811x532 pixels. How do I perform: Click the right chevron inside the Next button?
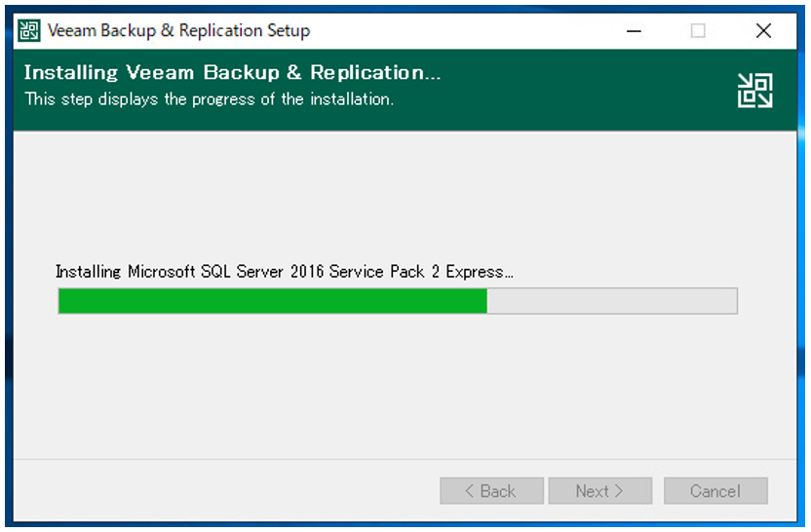click(x=619, y=491)
